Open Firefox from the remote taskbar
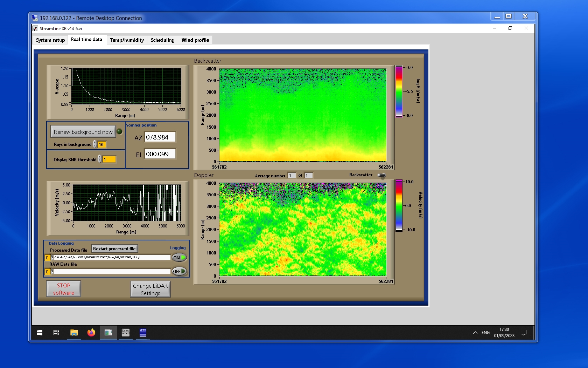Screen dimensions: 588x368 click(91, 333)
